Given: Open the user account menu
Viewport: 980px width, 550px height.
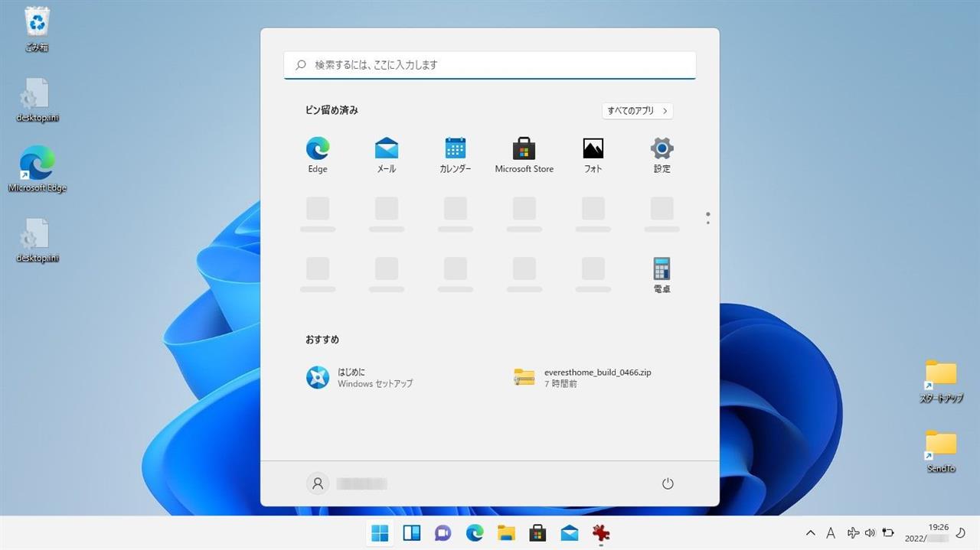Looking at the screenshot, I should (347, 483).
